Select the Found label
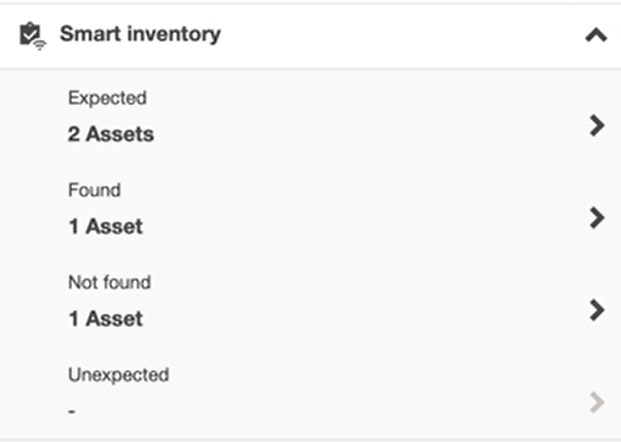 point(94,190)
